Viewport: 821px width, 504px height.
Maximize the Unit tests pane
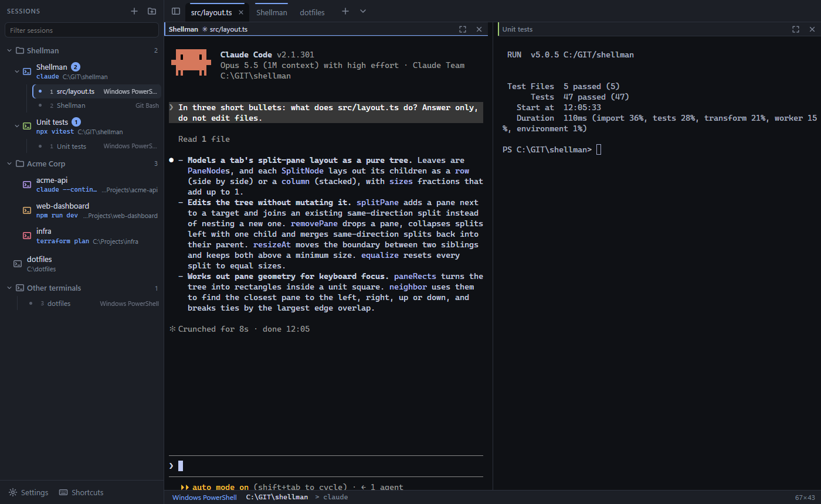click(796, 29)
